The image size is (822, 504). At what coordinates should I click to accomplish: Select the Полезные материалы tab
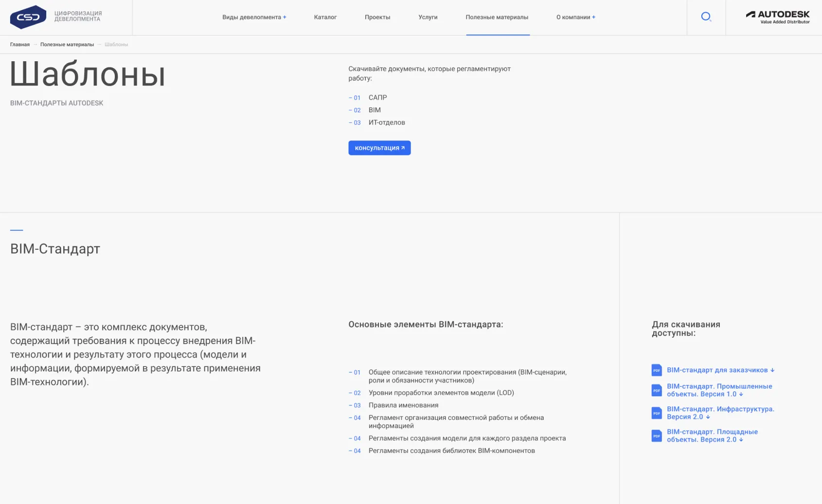pyautogui.click(x=497, y=17)
